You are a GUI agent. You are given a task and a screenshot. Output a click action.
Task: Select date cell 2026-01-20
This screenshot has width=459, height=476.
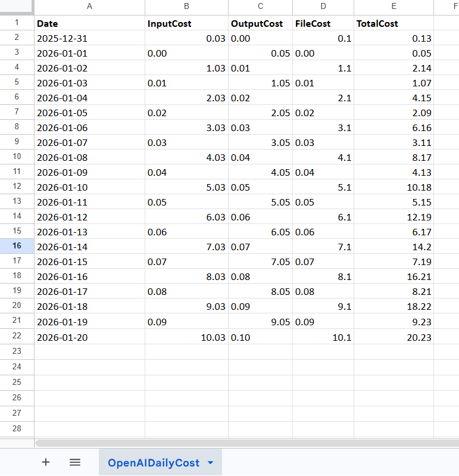pos(89,337)
